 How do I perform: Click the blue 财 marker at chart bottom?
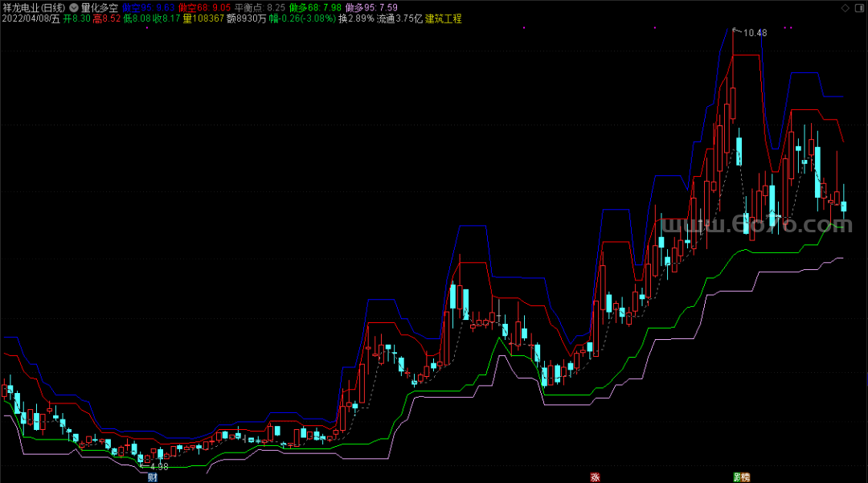coord(153,477)
